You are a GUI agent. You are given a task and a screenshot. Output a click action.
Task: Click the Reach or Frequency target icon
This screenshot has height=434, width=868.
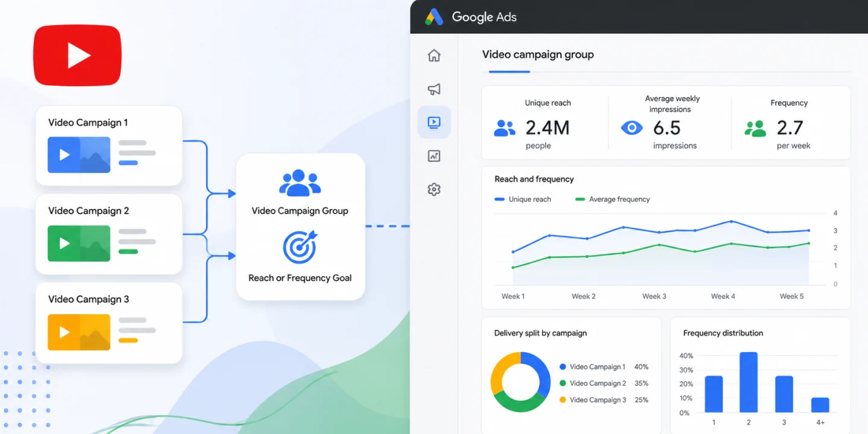click(300, 247)
